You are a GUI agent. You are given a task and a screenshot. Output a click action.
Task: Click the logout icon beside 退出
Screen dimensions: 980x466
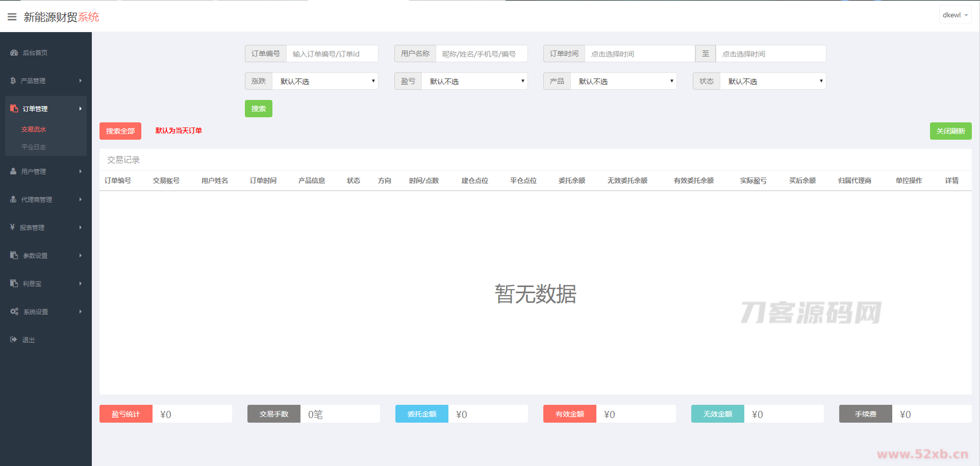(13, 340)
